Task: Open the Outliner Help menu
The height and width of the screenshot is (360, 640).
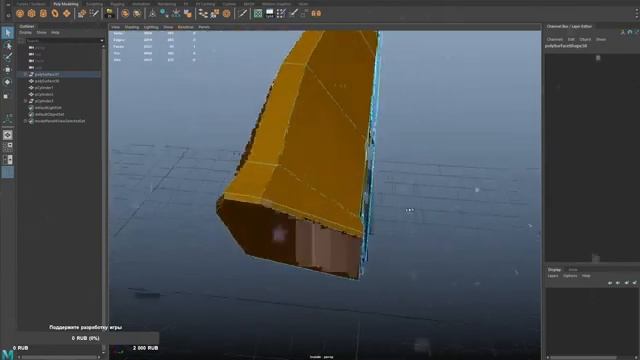Action: pos(55,33)
